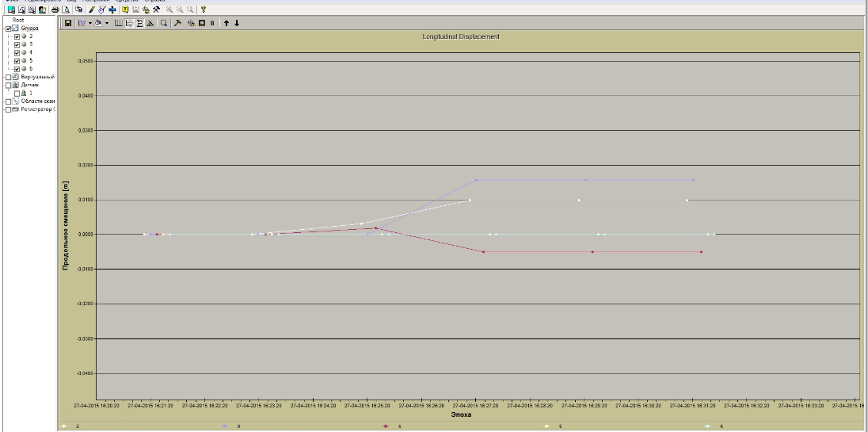Uncheck the Grуppa group checkbox
Image resolution: width=868 pixels, height=432 pixels.
click(8, 29)
